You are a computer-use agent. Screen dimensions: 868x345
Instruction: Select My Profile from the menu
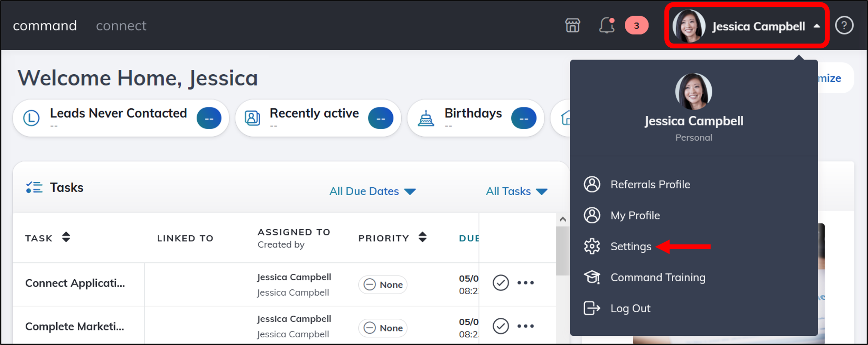tap(635, 215)
